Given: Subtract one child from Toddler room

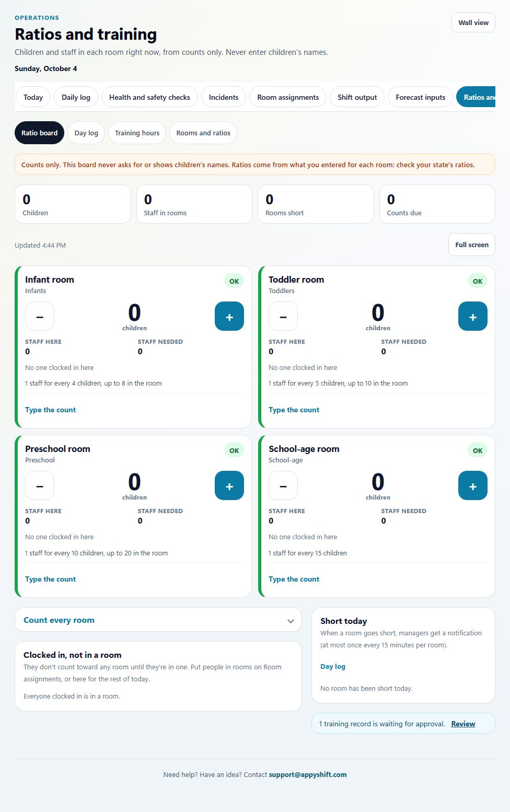Looking at the screenshot, I should click(283, 316).
